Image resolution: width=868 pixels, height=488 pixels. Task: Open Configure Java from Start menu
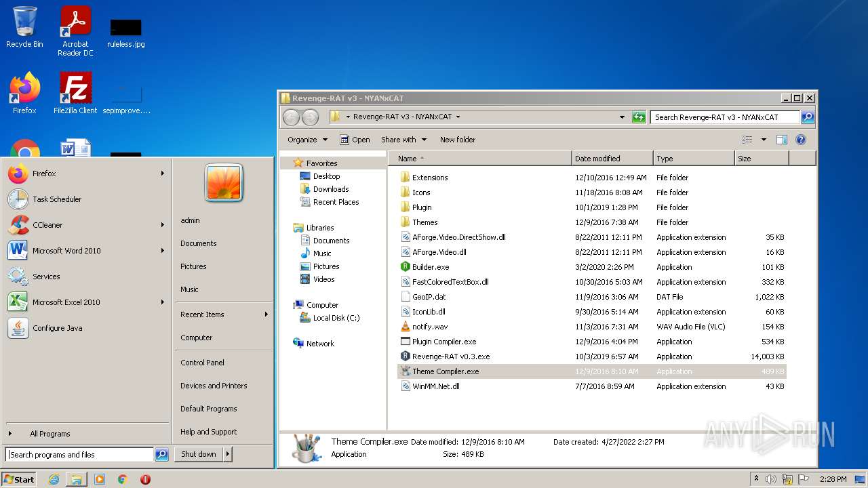[x=87, y=328]
